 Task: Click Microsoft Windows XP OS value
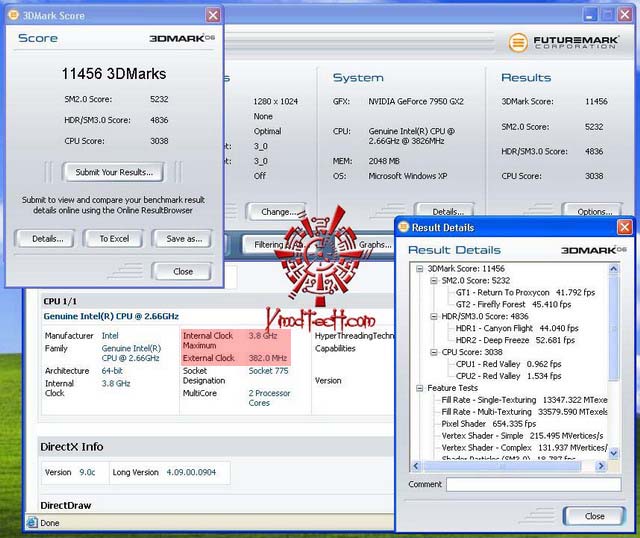[408, 176]
